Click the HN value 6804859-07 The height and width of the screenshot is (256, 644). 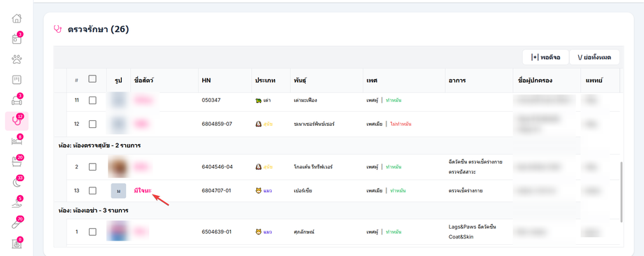coord(217,124)
